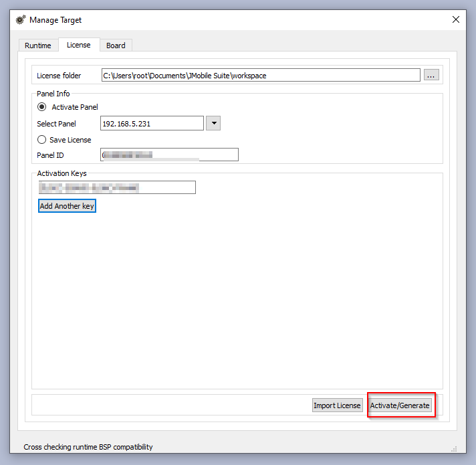Screen dimensions: 476x465
Task: Select the Activate Panel radio option
Action: 42,107
